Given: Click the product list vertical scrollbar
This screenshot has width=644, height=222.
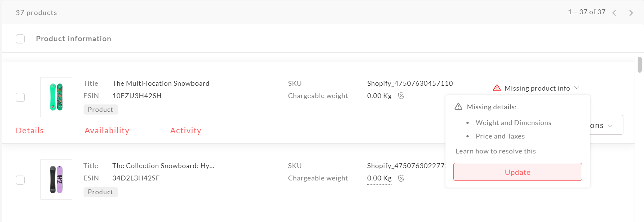Looking at the screenshot, I should 640,64.
